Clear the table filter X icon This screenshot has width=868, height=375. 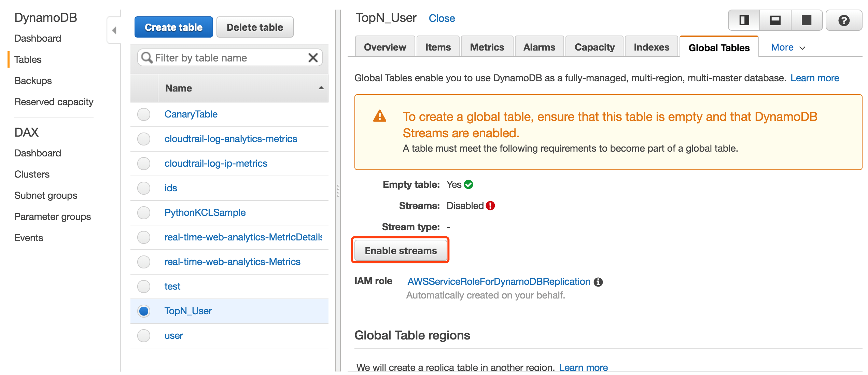313,58
